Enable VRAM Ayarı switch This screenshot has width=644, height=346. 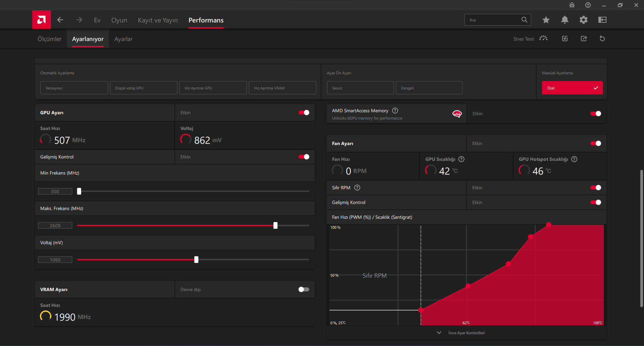304,289
